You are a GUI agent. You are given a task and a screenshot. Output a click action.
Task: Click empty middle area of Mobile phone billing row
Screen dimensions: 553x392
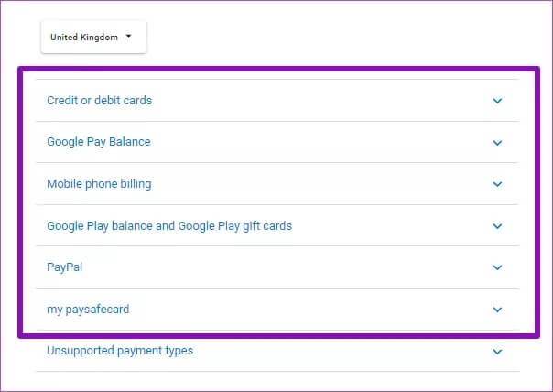[x=320, y=184]
